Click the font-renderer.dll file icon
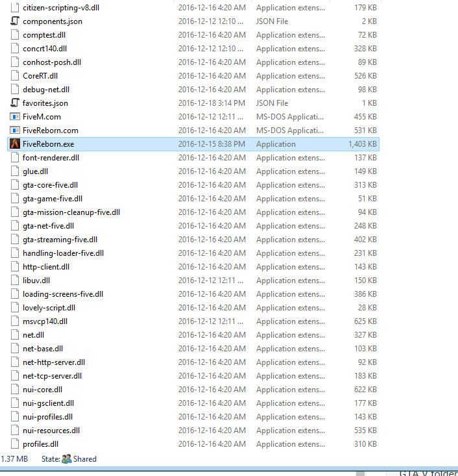The image size is (458, 476). click(15, 158)
